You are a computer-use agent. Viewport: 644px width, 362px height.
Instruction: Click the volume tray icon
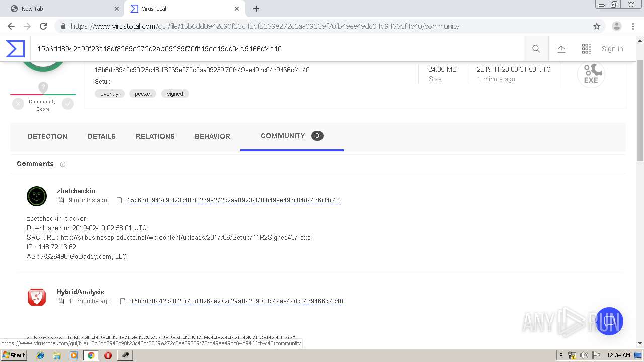[584, 355]
